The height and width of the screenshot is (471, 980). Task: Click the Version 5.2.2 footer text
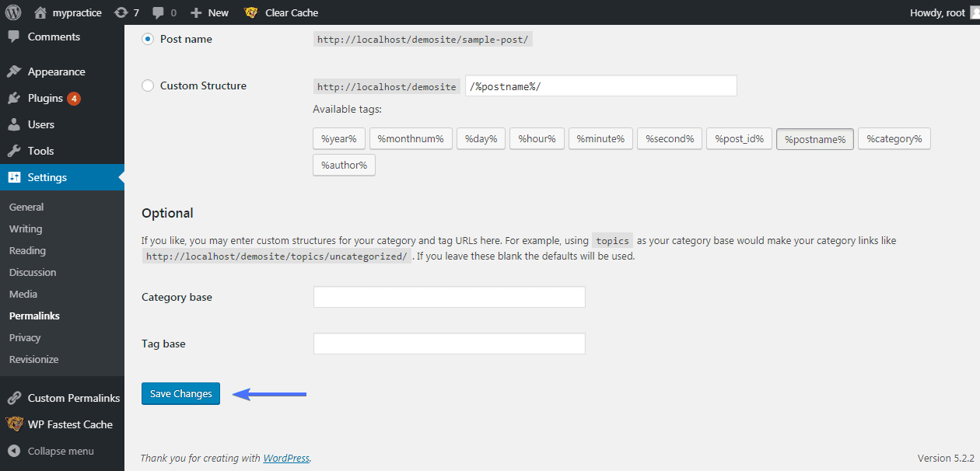click(x=945, y=459)
